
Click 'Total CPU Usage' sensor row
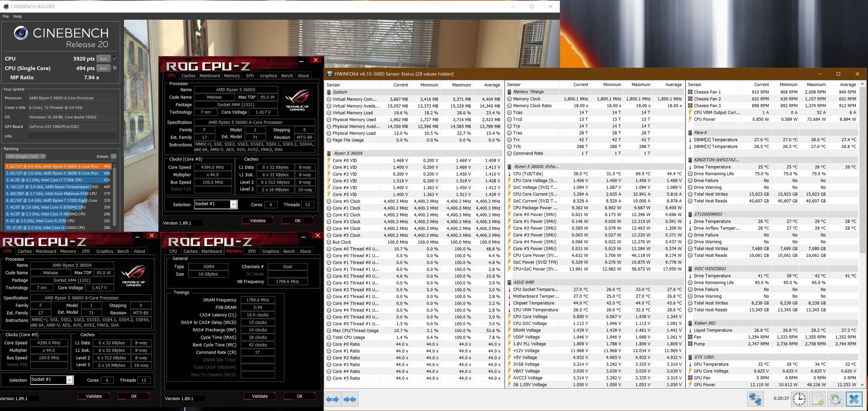[x=414, y=338]
